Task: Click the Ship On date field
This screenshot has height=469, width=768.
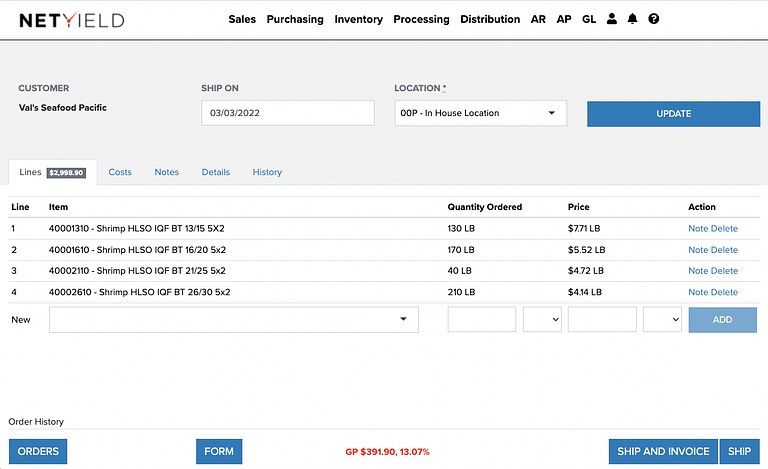Action: (x=288, y=113)
